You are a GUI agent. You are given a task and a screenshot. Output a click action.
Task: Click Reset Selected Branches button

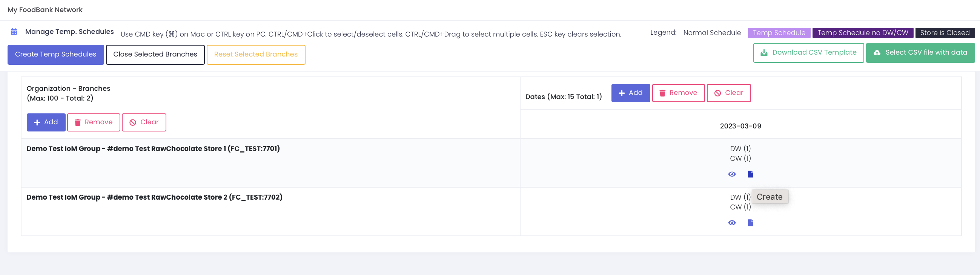pos(256,54)
